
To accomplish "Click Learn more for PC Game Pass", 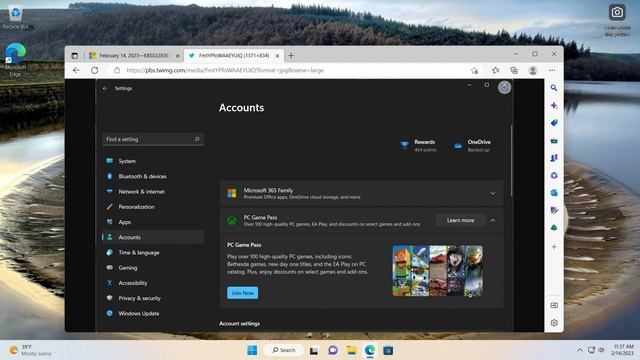I will click(x=460, y=220).
